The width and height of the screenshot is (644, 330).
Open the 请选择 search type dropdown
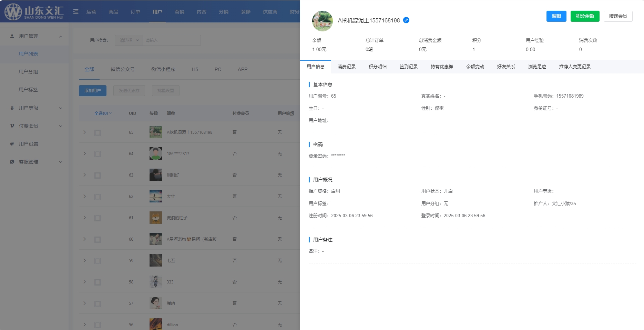coord(129,40)
